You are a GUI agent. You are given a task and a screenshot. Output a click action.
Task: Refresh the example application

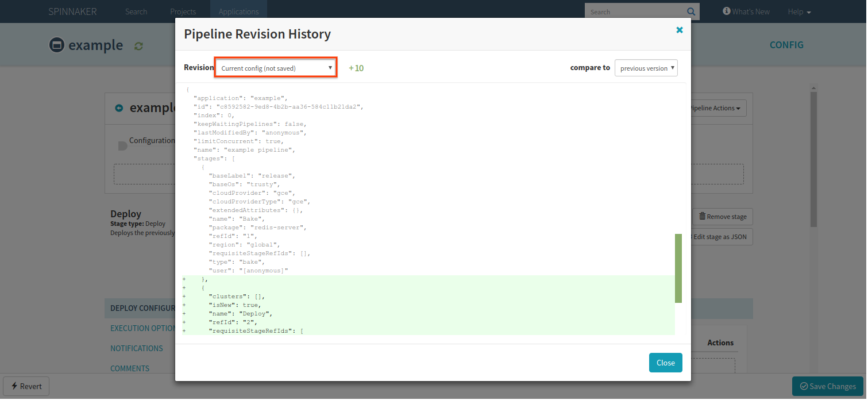point(138,45)
